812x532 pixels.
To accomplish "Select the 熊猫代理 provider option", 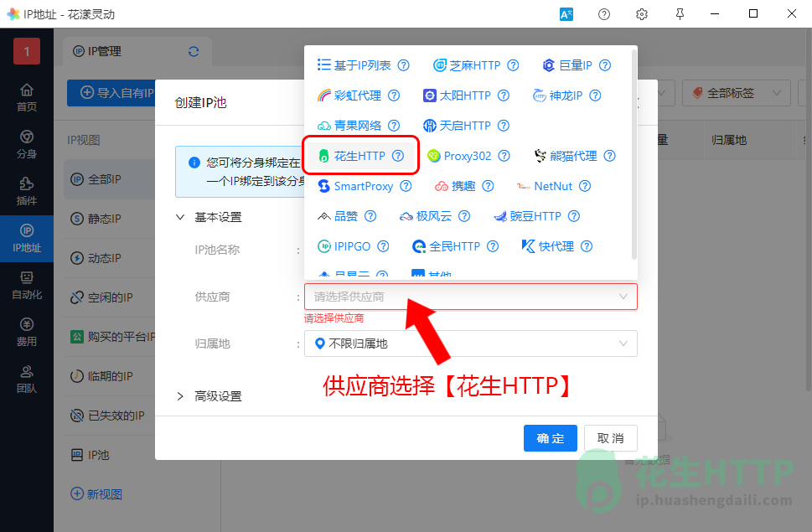I will pos(566,156).
